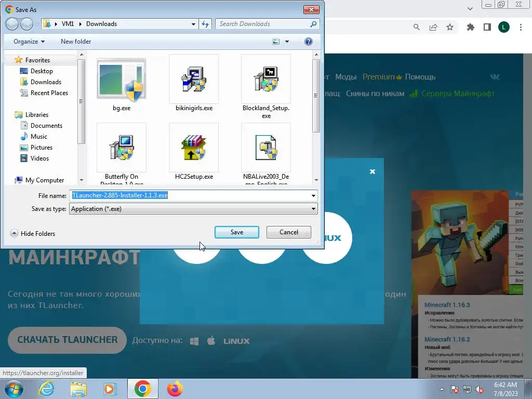Screen dimensions: 532x399
Task: Select the HC2Setup.exe file icon
Action: click(194, 148)
